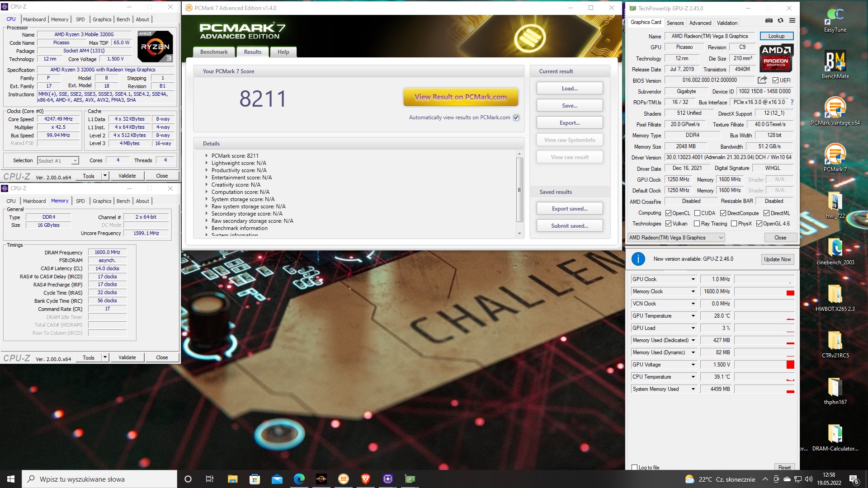Screen dimensions: 868x488
Task: Click View Result on PCMark.com button
Action: point(461,97)
